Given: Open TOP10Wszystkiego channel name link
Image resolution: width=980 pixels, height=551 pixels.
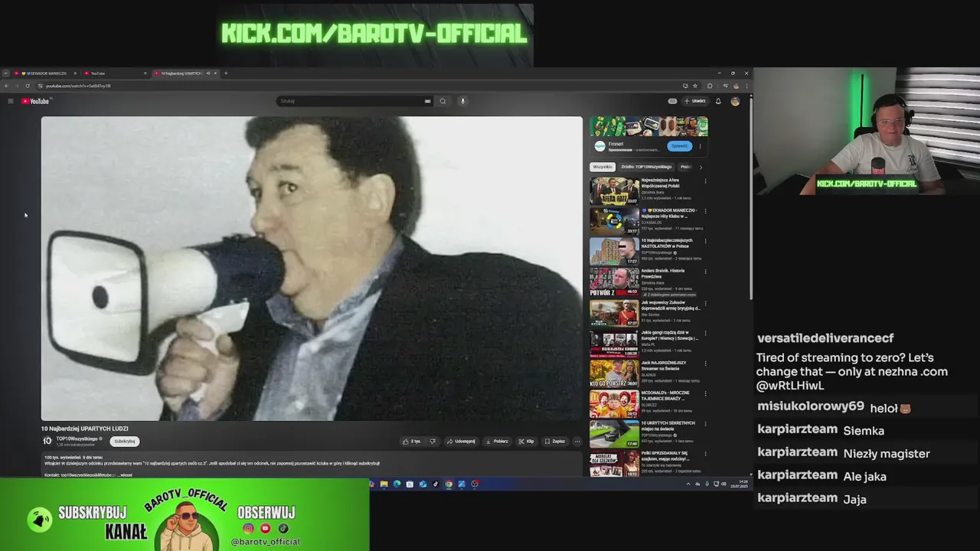Looking at the screenshot, I should pos(77,439).
